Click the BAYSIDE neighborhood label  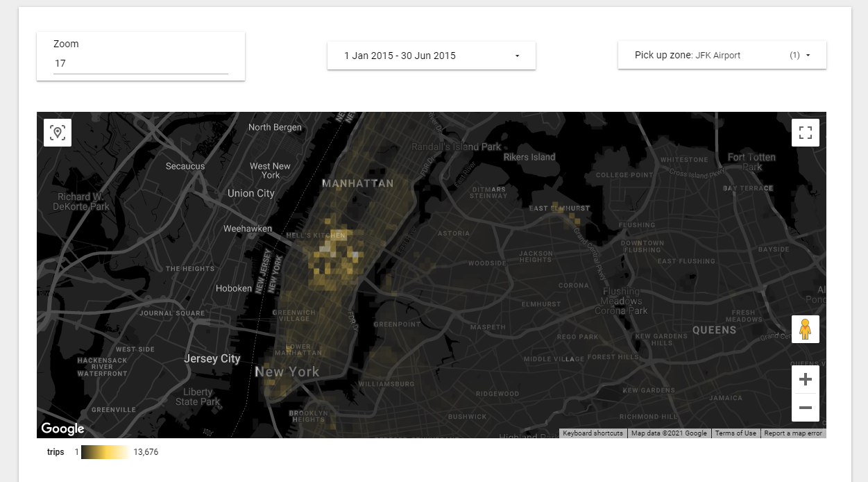[x=774, y=249]
